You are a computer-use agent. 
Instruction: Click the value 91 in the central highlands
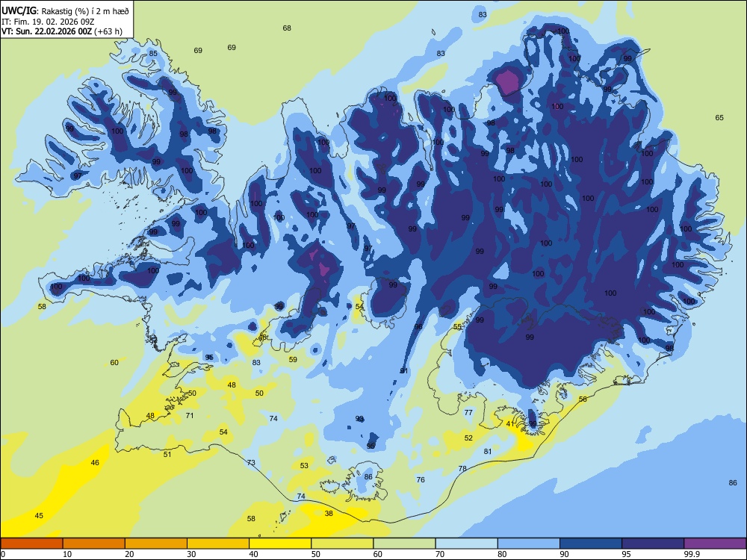[x=404, y=371]
